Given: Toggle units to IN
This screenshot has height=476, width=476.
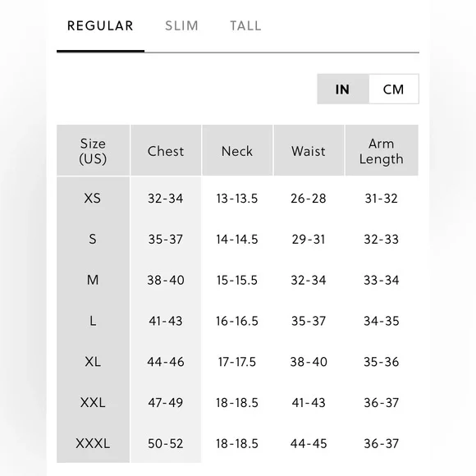Looking at the screenshot, I should 343,89.
